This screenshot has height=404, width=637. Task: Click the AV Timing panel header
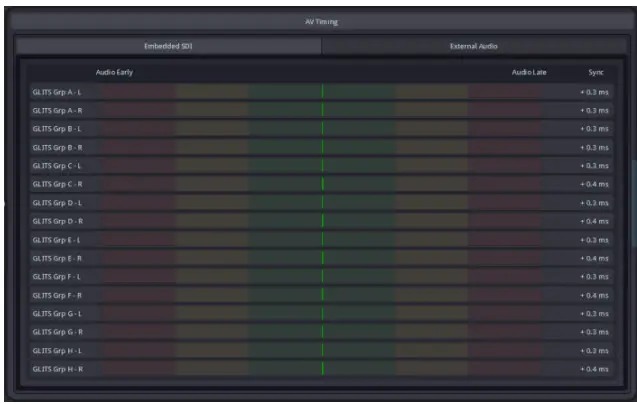(321, 22)
